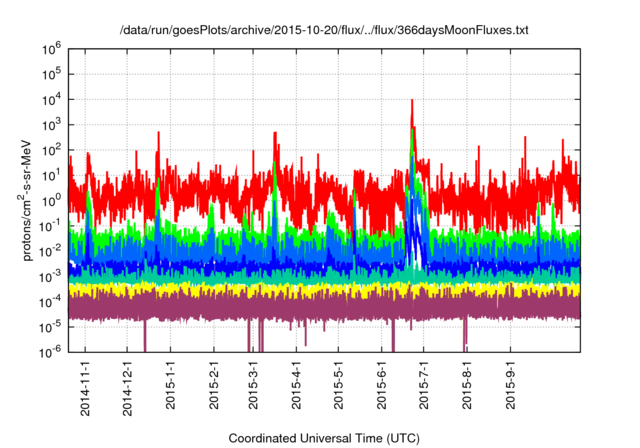Select the 2015-6-1 x-axis date label
Viewport: 640px width, 448px height.
(381, 385)
